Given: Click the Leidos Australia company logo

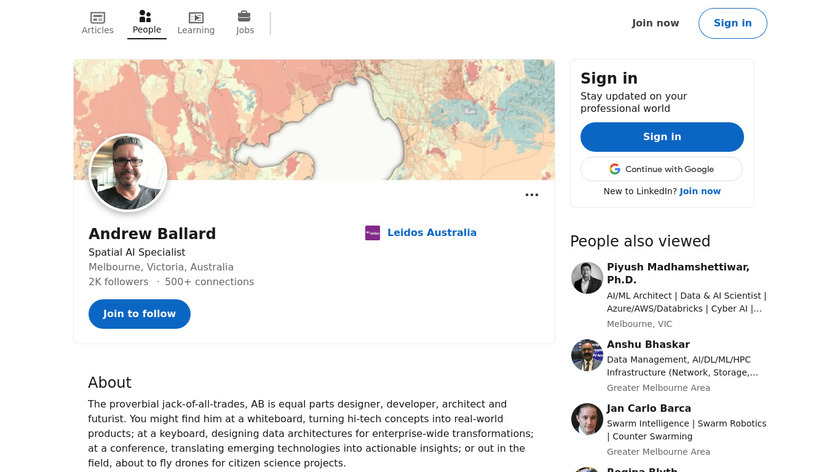Looking at the screenshot, I should [x=373, y=233].
